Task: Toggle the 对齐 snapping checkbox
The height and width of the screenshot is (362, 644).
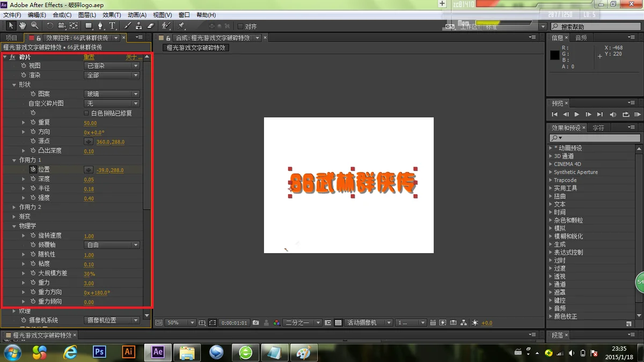Action: pos(240,26)
